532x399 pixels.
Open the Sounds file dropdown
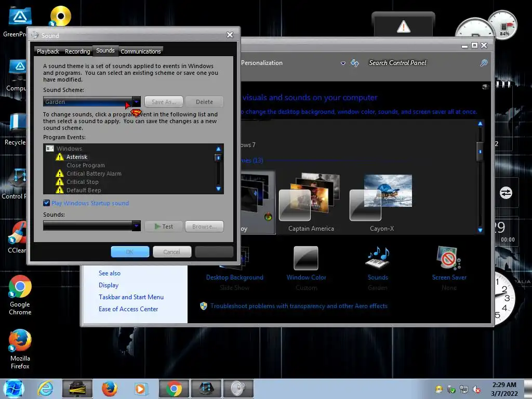[91, 226]
